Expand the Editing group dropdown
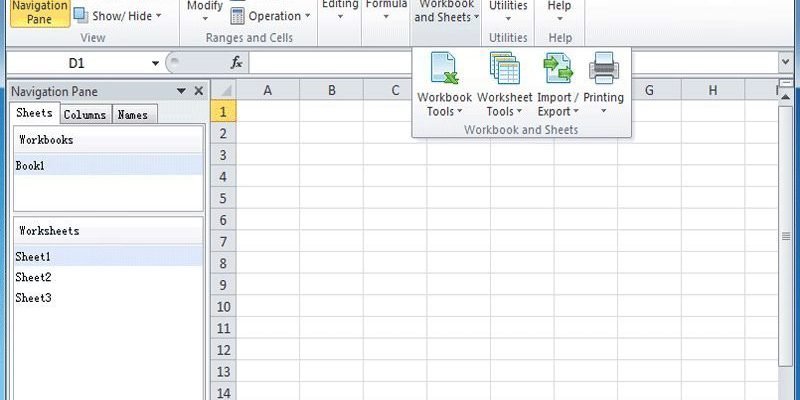 pyautogui.click(x=340, y=11)
